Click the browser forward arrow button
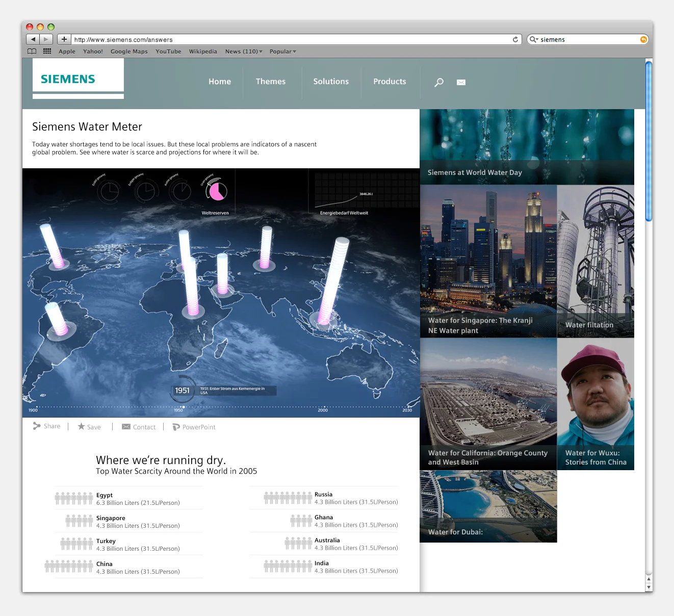The height and width of the screenshot is (616, 674). [46, 39]
